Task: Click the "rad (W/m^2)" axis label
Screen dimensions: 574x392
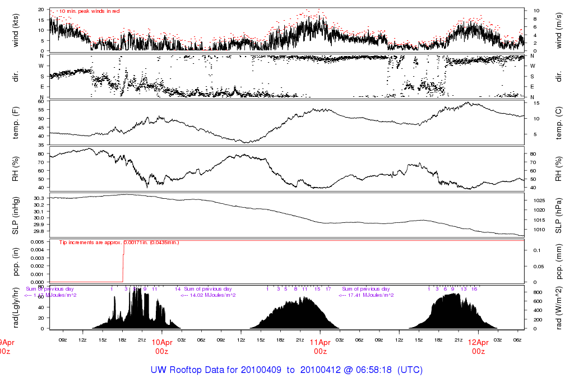Action: 559,308
